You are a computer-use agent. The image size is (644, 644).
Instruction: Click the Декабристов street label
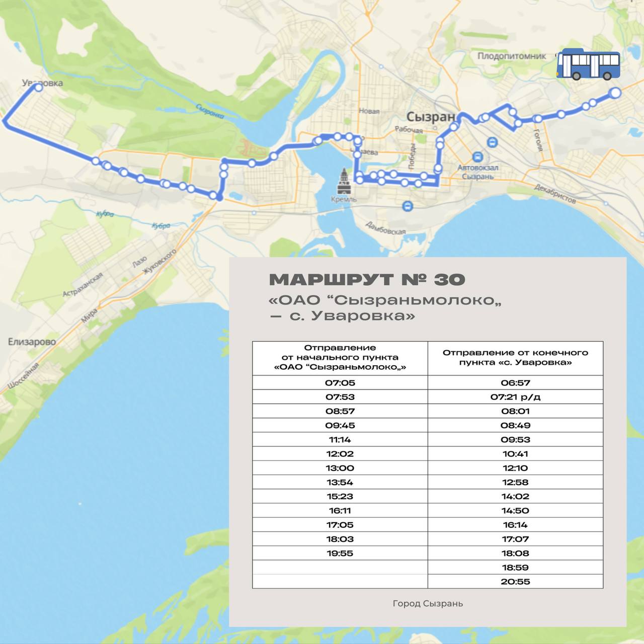click(555, 194)
